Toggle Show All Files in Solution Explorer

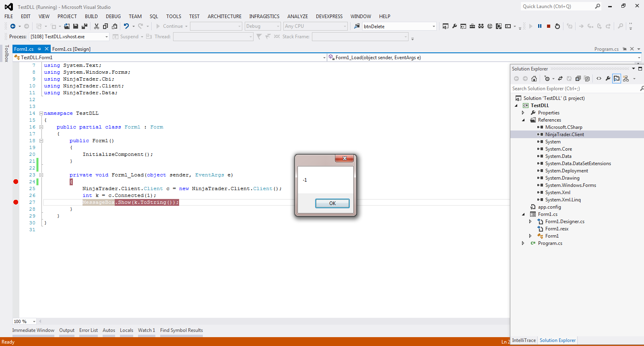pyautogui.click(x=587, y=79)
